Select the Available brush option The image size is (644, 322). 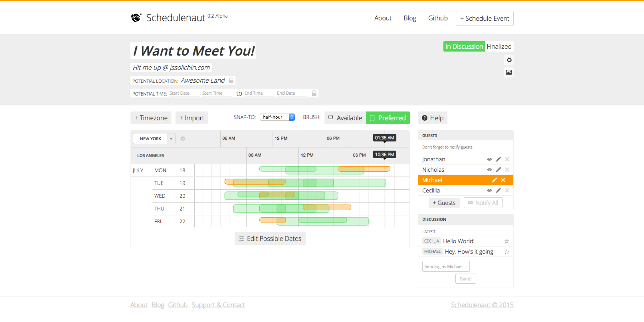click(345, 118)
